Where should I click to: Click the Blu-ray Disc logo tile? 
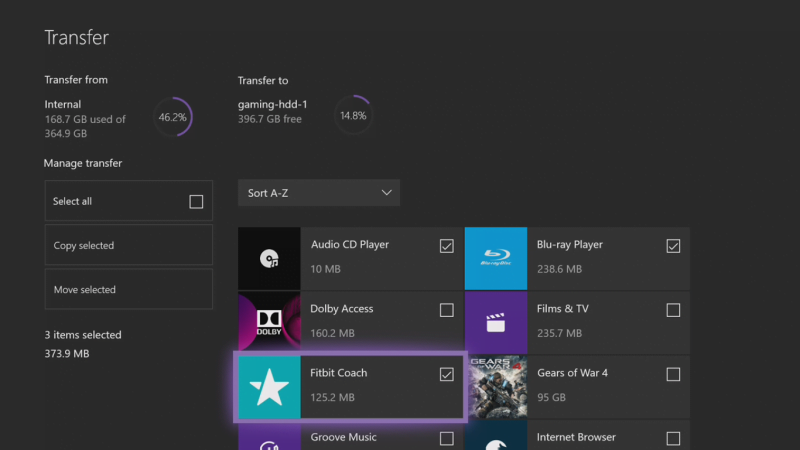pyautogui.click(x=495, y=259)
